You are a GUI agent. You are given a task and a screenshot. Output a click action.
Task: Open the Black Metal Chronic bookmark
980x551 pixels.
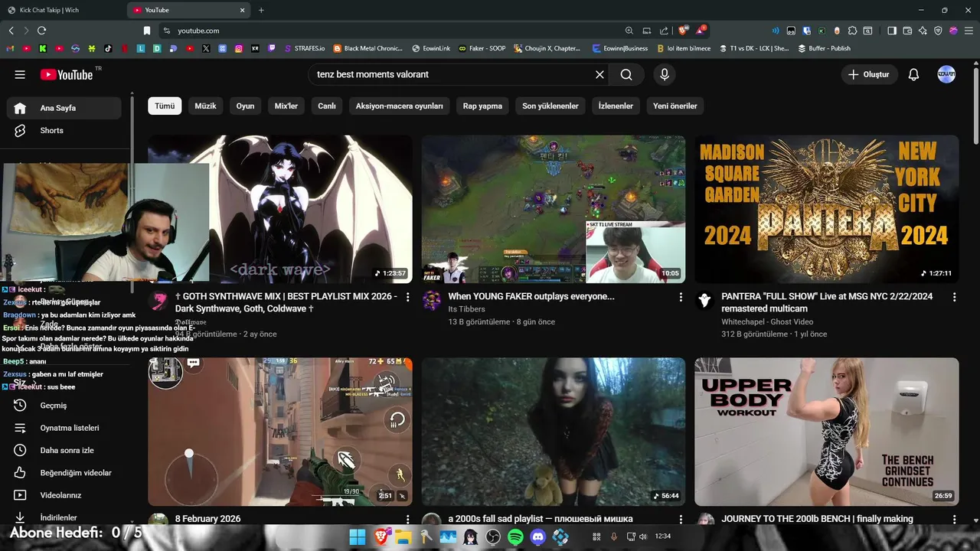367,48
